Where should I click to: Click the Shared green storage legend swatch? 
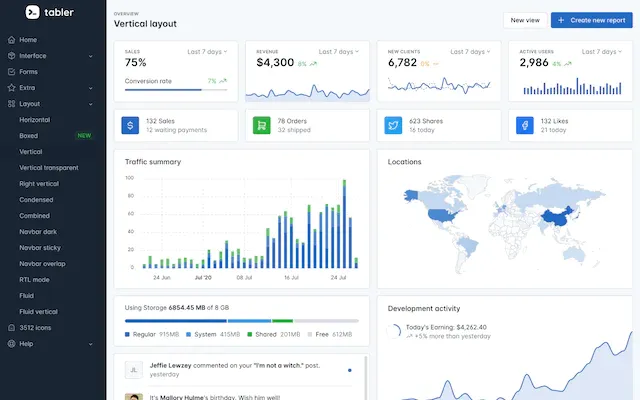[249, 334]
